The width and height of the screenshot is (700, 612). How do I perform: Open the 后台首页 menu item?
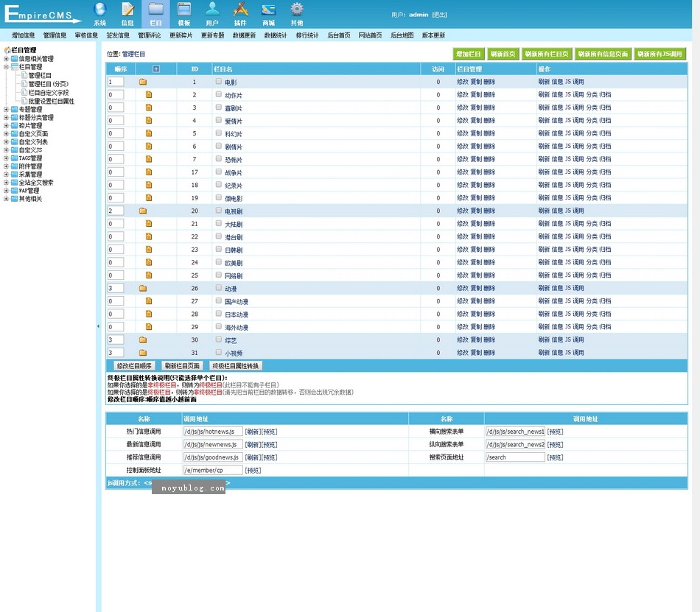click(339, 35)
